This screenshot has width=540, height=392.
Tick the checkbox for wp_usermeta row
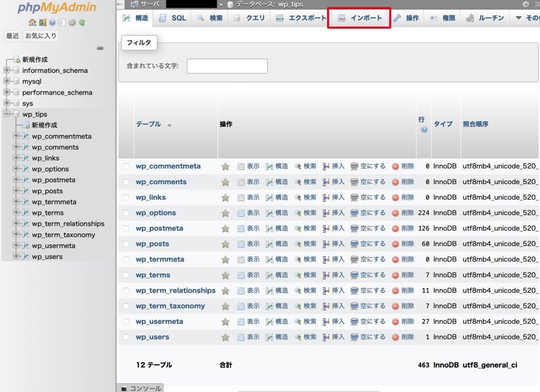point(126,321)
